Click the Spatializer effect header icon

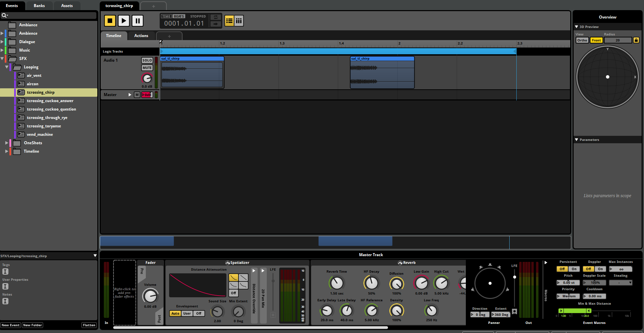(228, 263)
